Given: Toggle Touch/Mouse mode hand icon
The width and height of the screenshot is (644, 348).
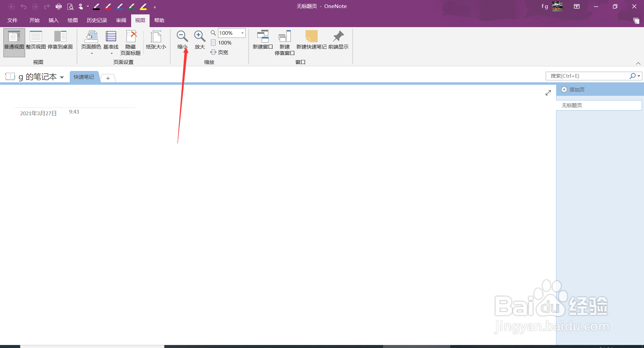Looking at the screenshot, I should click(81, 7).
